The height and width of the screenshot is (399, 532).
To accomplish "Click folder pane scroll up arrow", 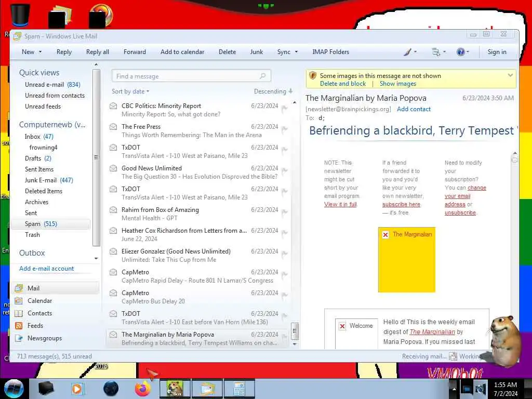I will (96, 64).
